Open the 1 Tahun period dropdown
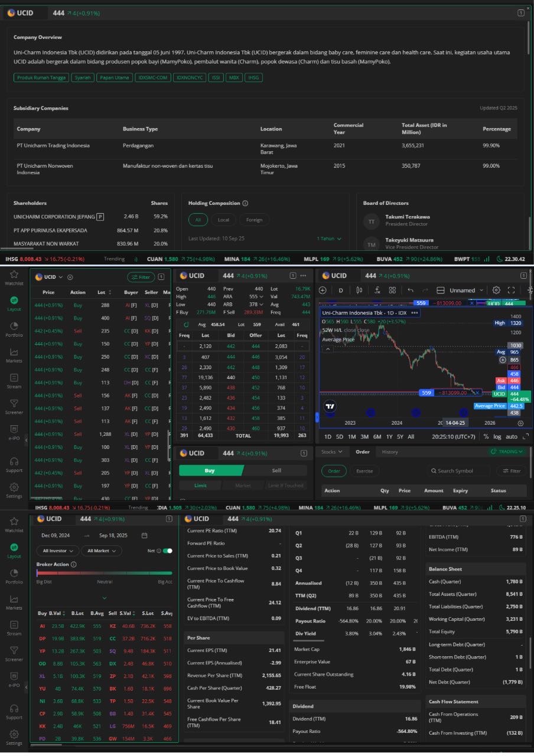 pos(330,239)
